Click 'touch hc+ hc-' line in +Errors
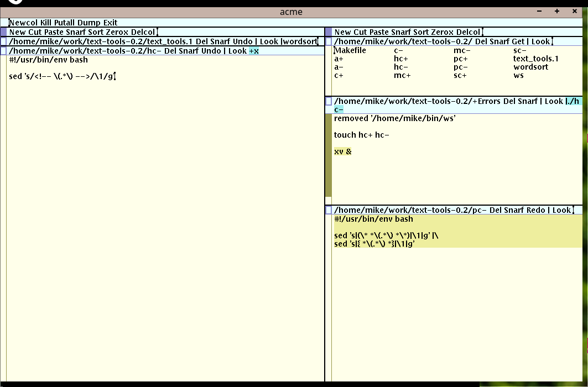Image resolution: width=588 pixels, height=387 pixels. pyautogui.click(x=362, y=135)
